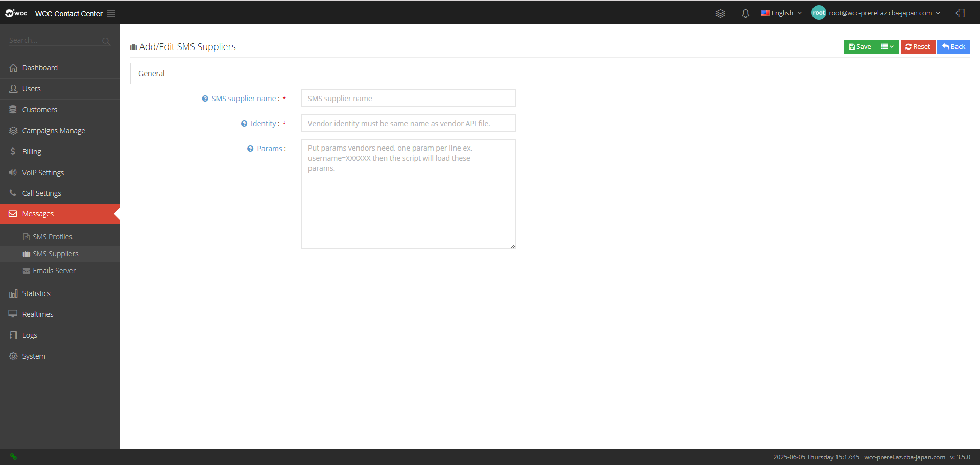The width and height of the screenshot is (980, 465).
Task: Open the layers stack icon in top bar
Action: [720, 13]
